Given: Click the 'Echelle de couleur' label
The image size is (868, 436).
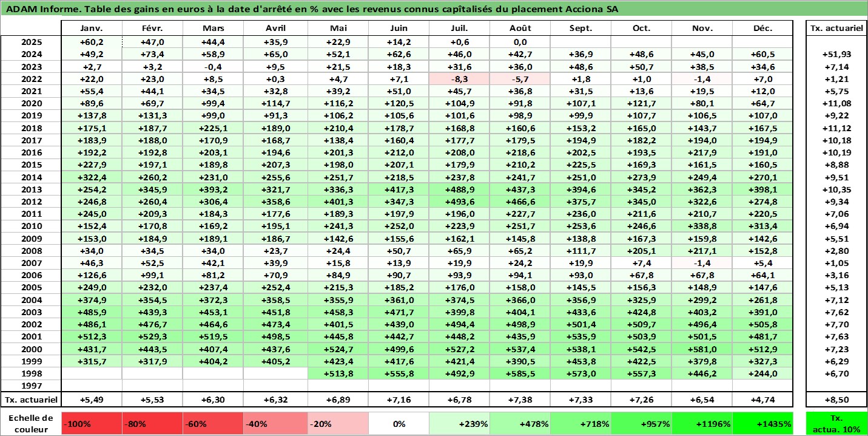Looking at the screenshot, I should click(x=31, y=424).
